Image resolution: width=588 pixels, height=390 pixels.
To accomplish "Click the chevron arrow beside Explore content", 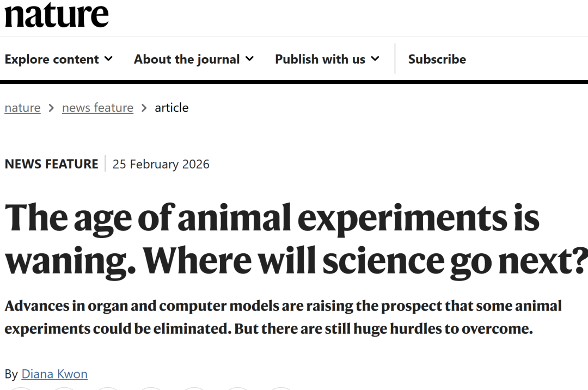I will [x=108, y=58].
